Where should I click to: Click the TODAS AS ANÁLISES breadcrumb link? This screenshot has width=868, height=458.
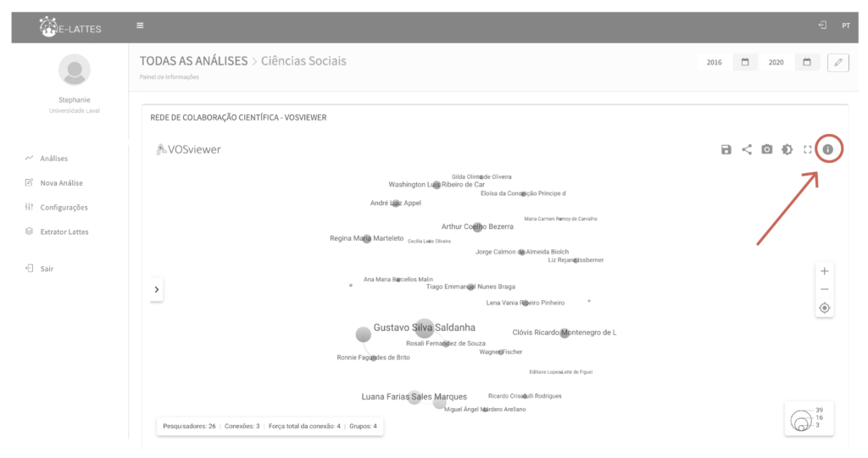pos(193,61)
